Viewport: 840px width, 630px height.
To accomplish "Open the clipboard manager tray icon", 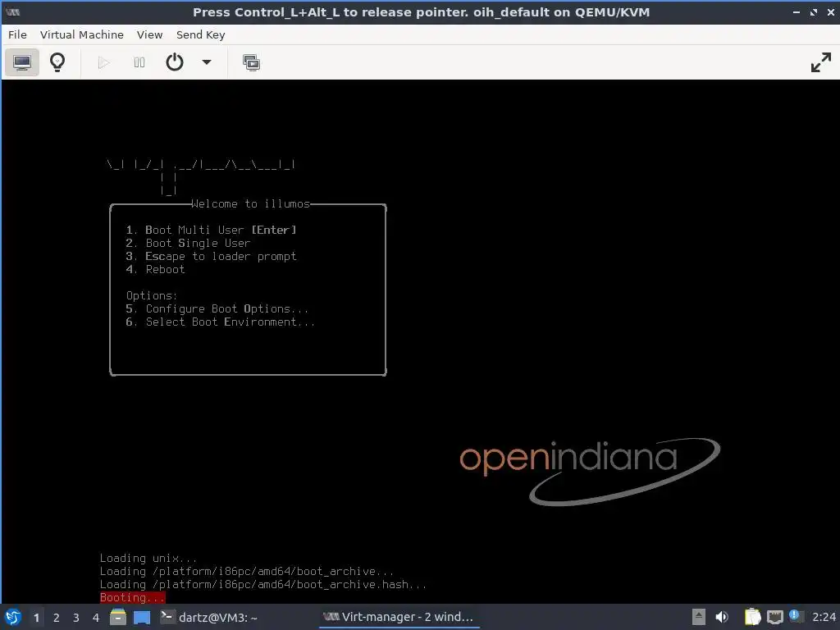I will pyautogui.click(x=752, y=617).
